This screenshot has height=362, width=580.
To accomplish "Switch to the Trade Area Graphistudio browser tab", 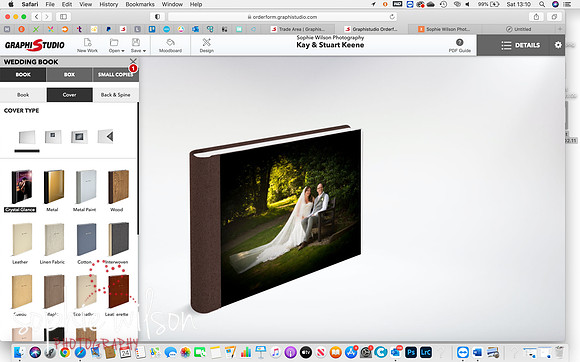I will pyautogui.click(x=298, y=29).
